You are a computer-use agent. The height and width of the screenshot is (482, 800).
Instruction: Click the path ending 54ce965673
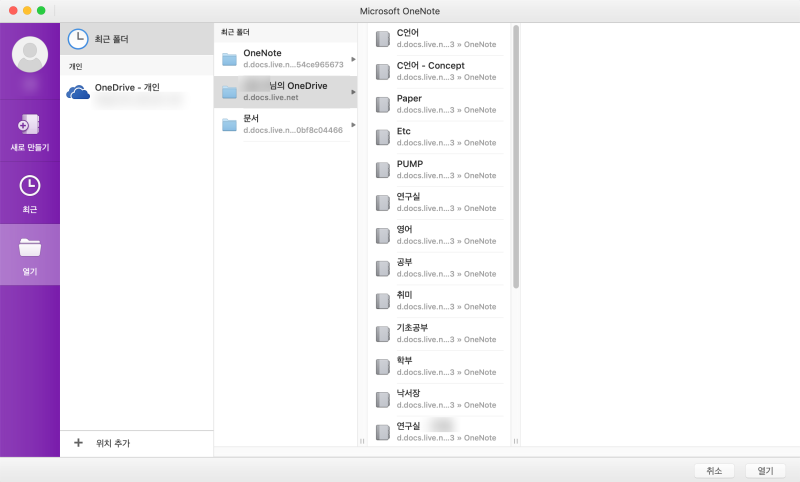pyautogui.click(x=293, y=65)
